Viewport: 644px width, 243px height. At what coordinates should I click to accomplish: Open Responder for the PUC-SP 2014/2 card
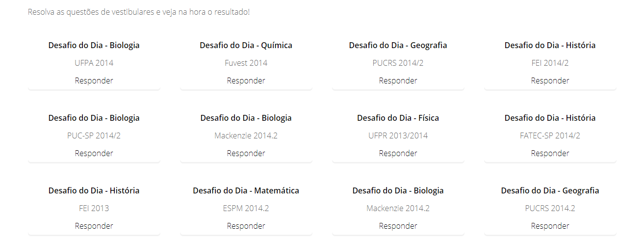94,153
